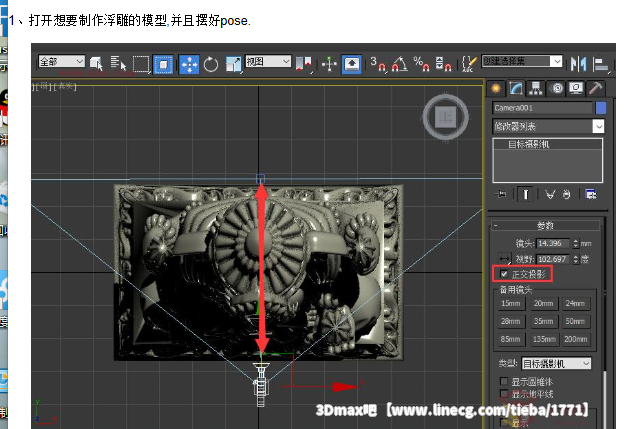628x429 pixels.
Task: Click the 镜头 lens spinner arrows
Action: point(576,243)
